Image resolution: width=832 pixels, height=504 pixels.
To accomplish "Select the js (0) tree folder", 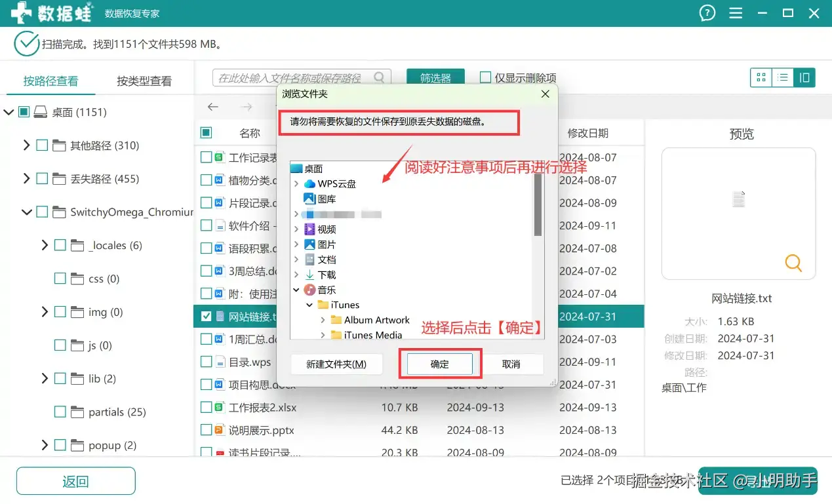I will tap(92, 345).
